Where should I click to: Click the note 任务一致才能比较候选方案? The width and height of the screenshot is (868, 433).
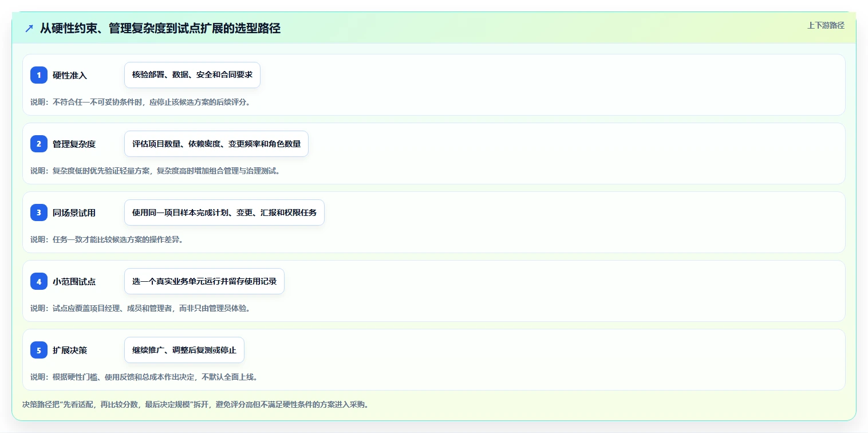[107, 239]
